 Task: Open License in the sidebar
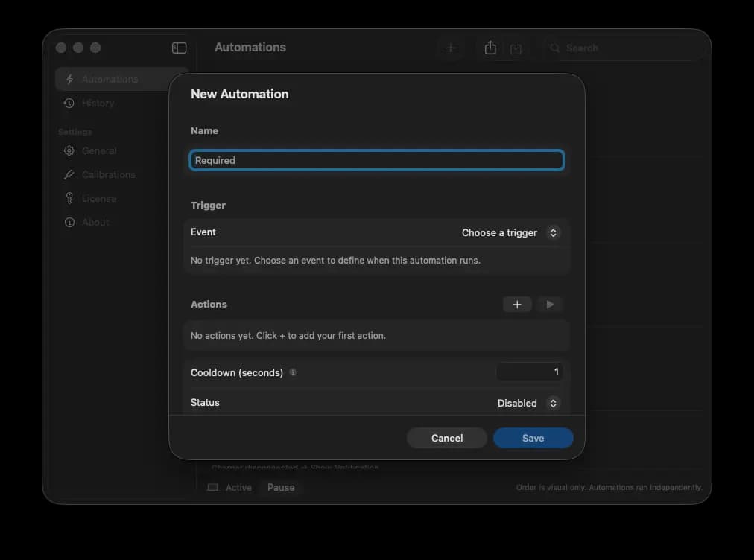(121, 198)
